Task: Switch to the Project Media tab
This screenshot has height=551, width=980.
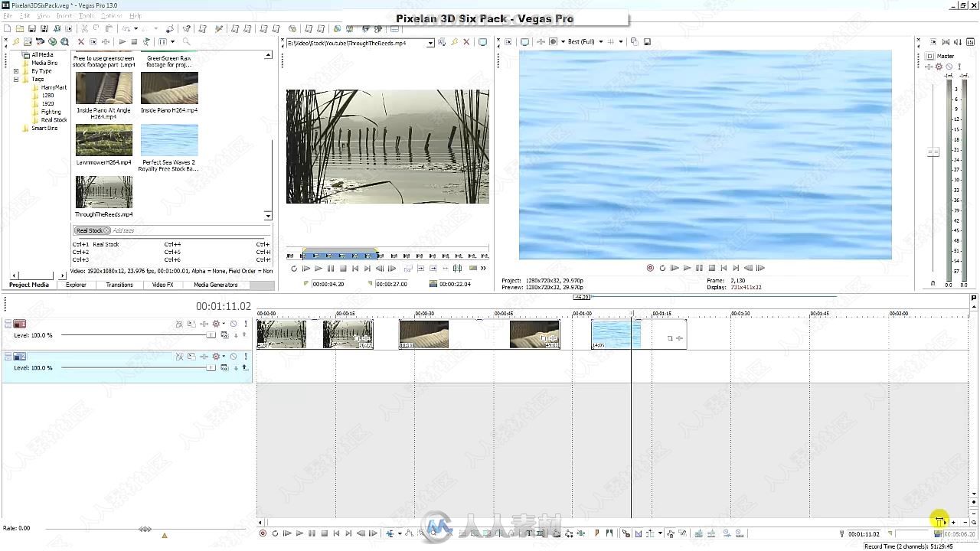Action: (28, 285)
